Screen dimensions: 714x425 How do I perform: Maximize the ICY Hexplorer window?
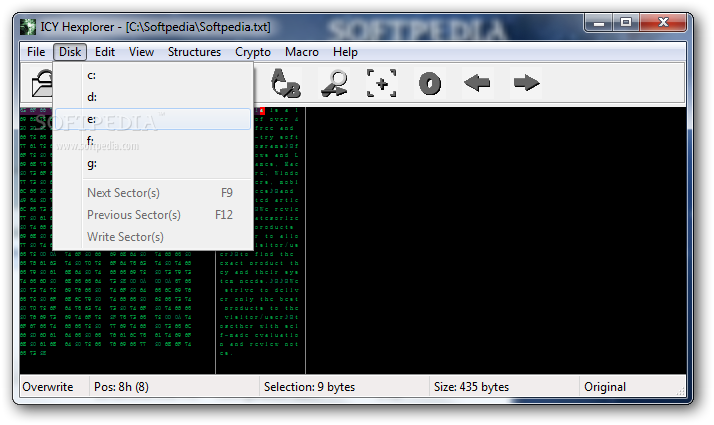coord(626,23)
